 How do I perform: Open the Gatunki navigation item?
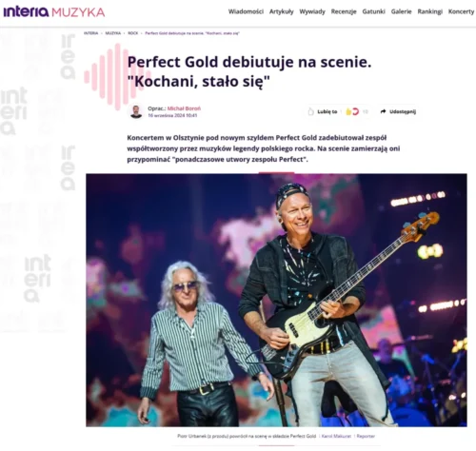point(373,11)
